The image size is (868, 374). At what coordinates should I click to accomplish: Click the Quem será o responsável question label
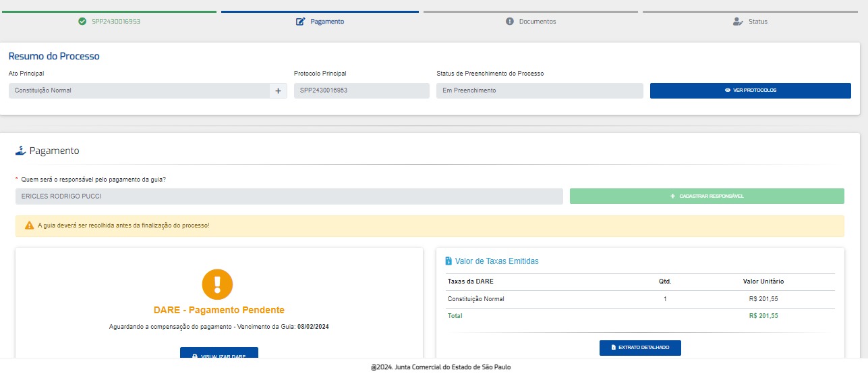94,179
